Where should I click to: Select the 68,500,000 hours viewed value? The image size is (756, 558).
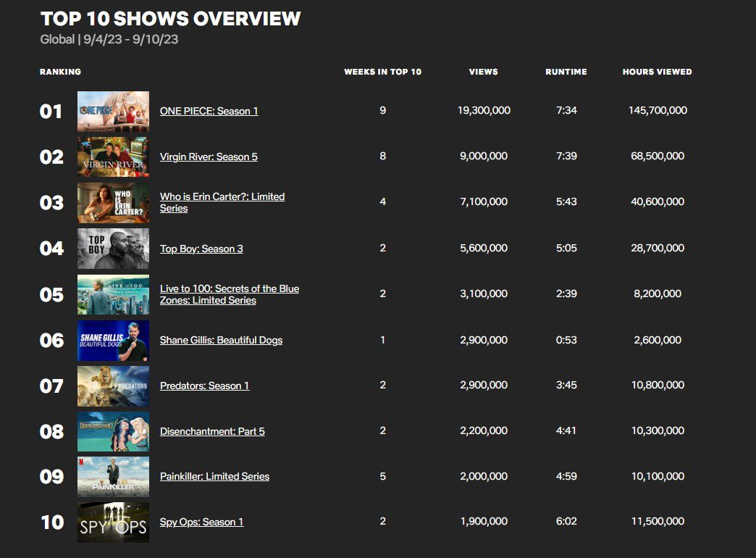658,157
